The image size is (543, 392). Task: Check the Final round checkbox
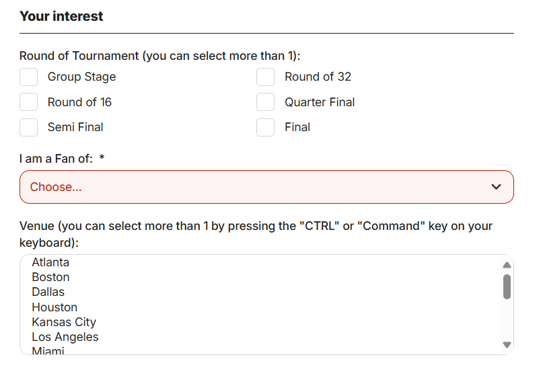pos(266,127)
